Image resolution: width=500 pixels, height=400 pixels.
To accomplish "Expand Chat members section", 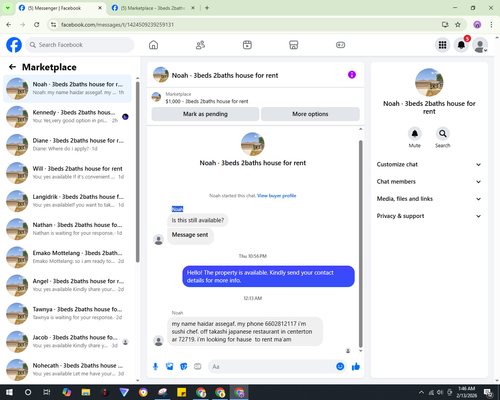I will 429,182.
